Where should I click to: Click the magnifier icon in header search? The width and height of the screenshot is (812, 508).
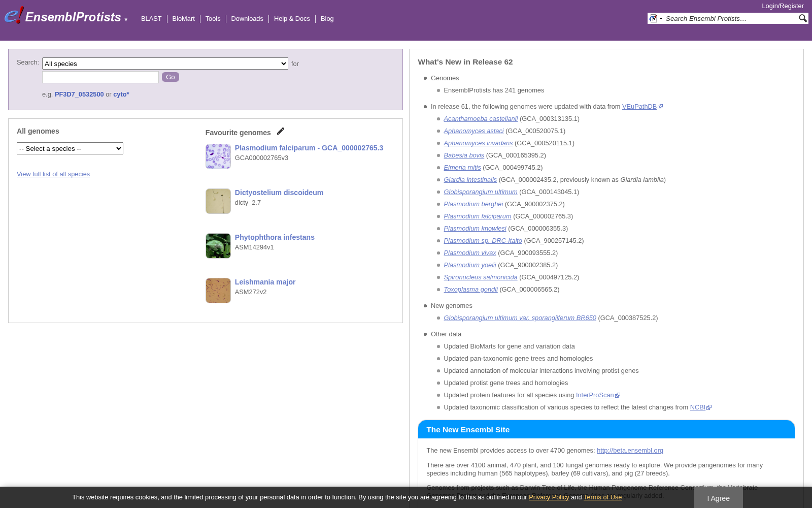[x=802, y=18]
